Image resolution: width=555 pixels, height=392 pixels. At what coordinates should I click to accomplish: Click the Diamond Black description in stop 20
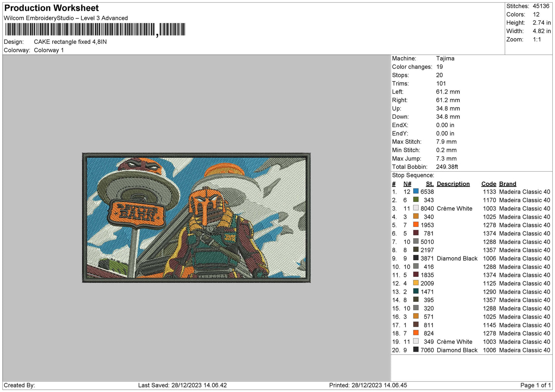(457, 350)
